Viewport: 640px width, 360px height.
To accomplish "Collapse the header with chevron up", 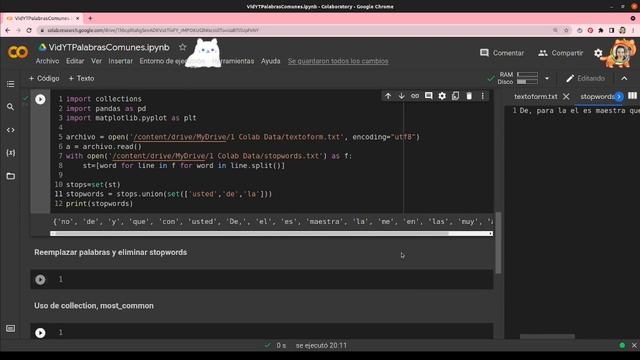I will (624, 78).
